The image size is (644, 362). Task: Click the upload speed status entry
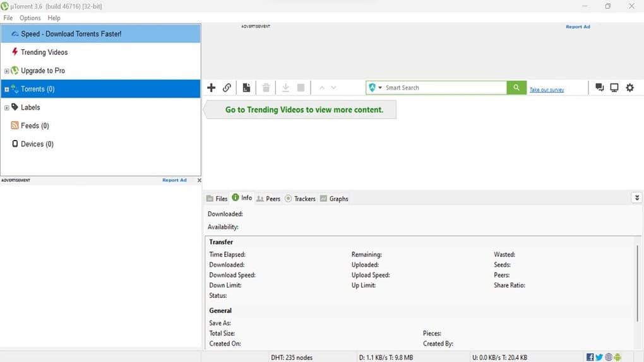coord(499,358)
